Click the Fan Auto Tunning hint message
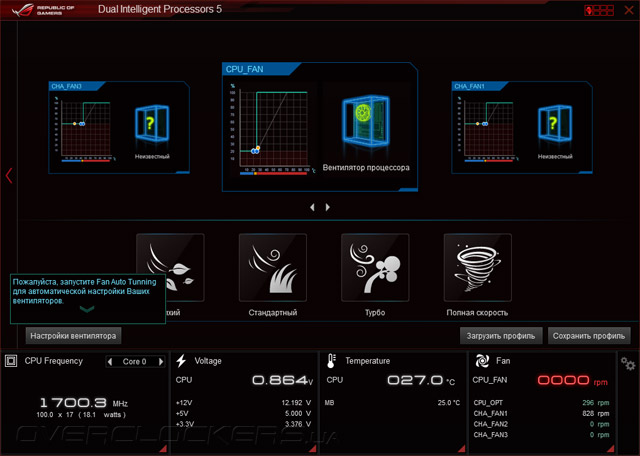Viewport: 640px width, 456px height. click(x=84, y=291)
